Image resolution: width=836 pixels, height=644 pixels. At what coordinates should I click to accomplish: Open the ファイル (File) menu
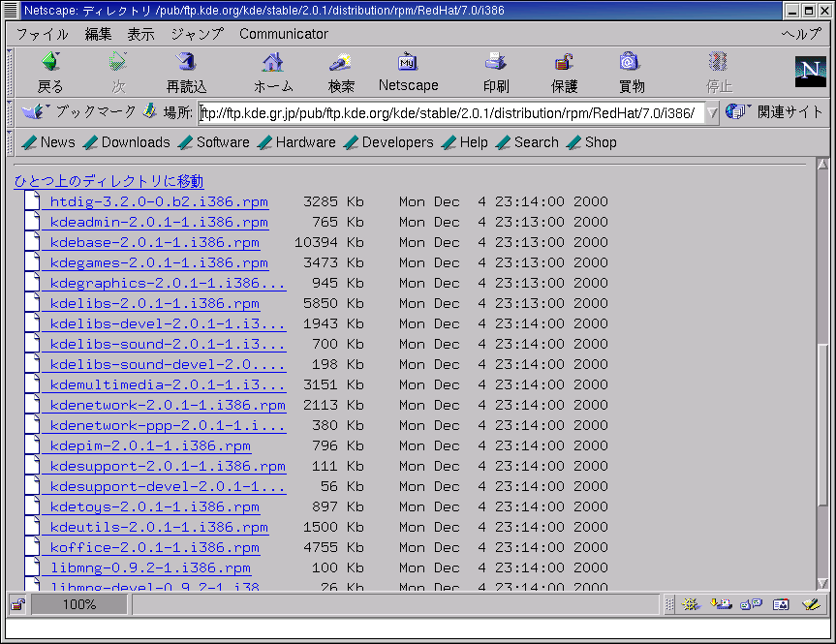(x=42, y=34)
